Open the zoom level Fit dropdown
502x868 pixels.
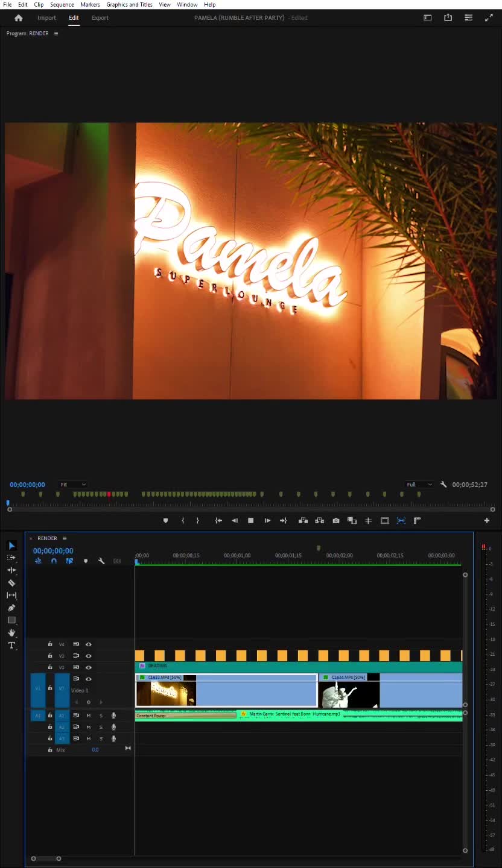pos(73,485)
